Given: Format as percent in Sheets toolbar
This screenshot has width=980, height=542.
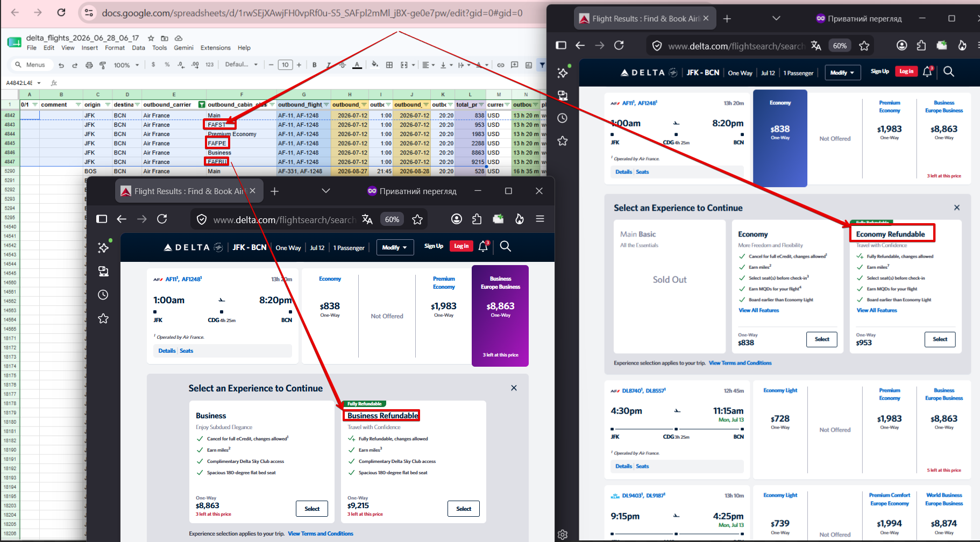Looking at the screenshot, I should coord(167,65).
